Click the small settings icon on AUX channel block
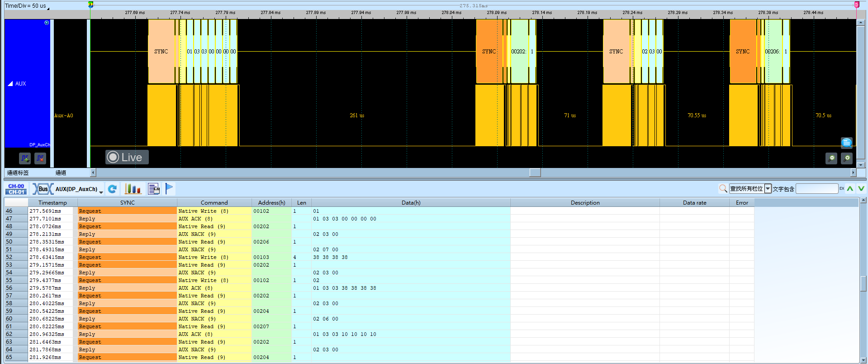 pyautogui.click(x=47, y=23)
